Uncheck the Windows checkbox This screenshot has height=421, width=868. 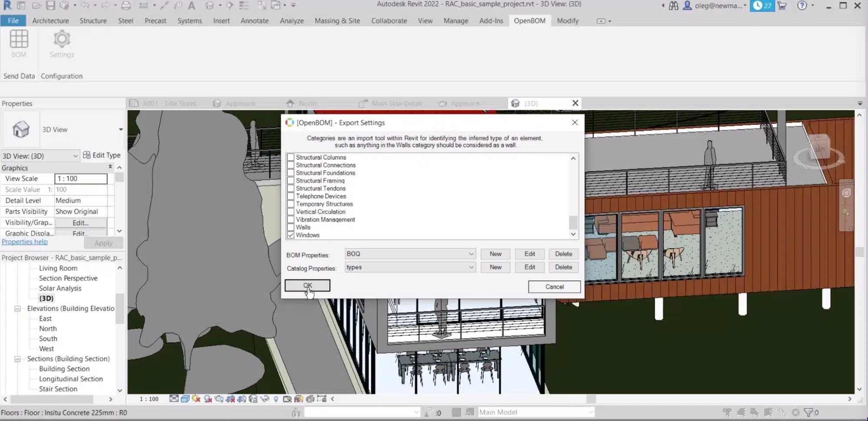(x=291, y=235)
